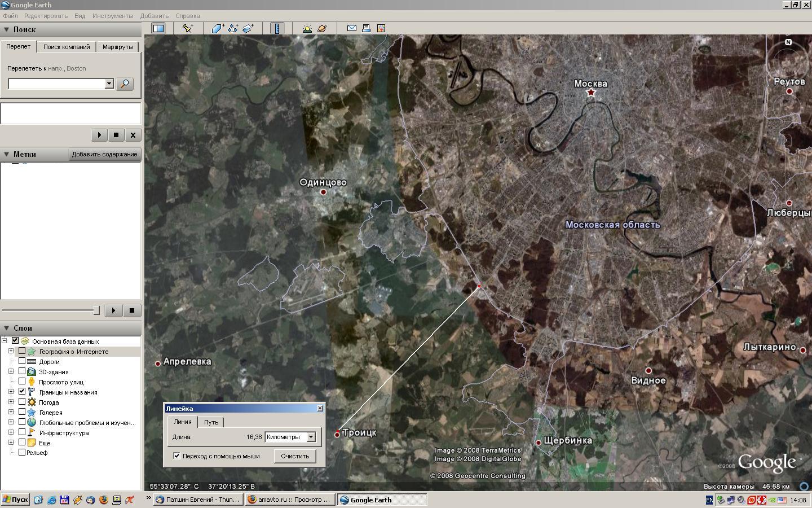Uncheck the Границы и названия layer
This screenshot has width=812, height=508.
click(x=22, y=392)
